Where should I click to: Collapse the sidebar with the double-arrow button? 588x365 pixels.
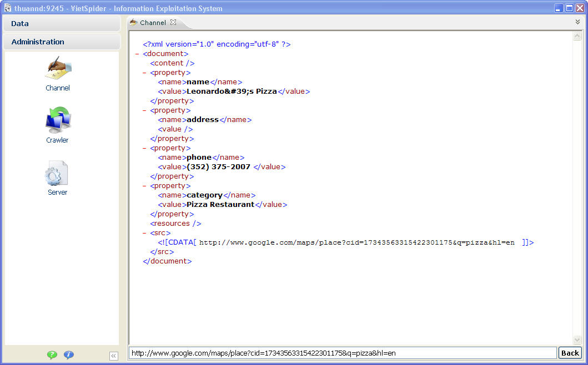coord(114,356)
